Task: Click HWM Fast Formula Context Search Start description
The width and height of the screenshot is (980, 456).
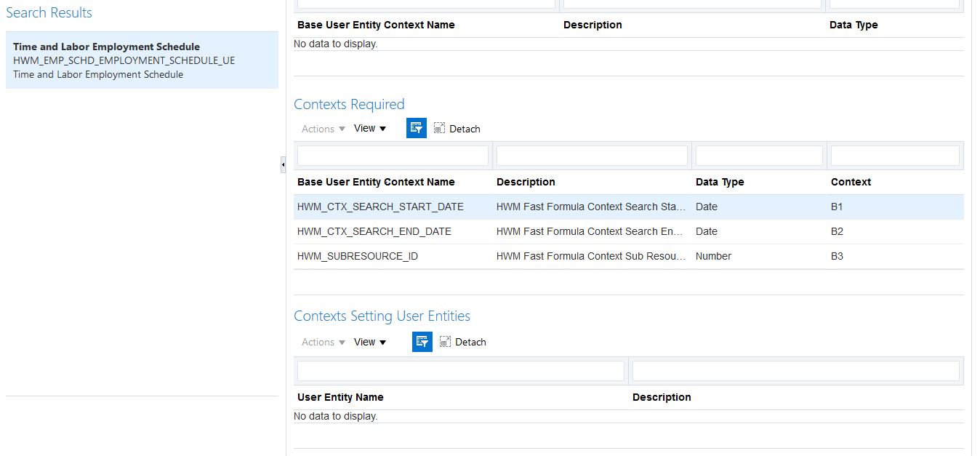Action: (x=591, y=207)
